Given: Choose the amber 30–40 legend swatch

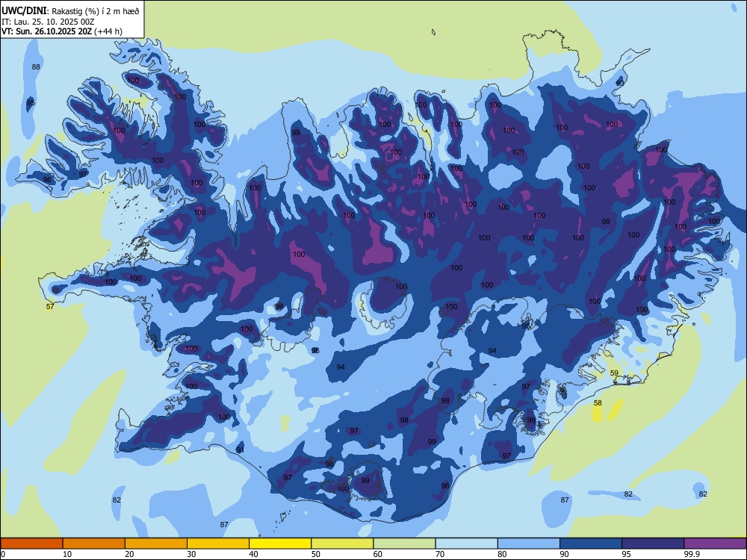Looking at the screenshot, I should pyautogui.click(x=218, y=544).
